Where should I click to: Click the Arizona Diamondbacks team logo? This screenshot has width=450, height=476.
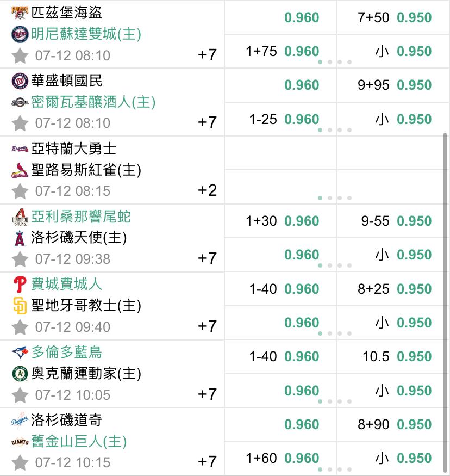pyautogui.click(x=20, y=217)
